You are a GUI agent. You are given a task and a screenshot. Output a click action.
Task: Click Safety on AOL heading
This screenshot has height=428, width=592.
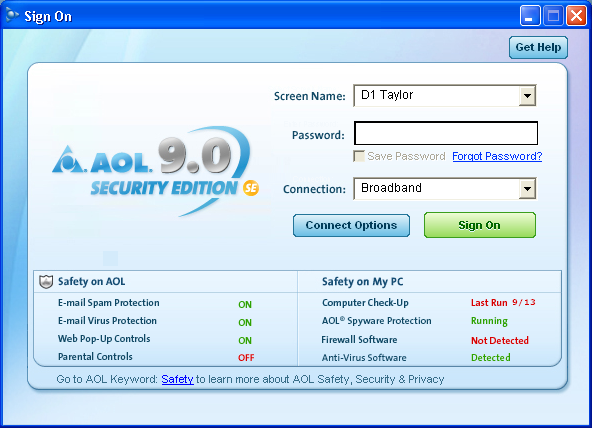[x=91, y=282]
